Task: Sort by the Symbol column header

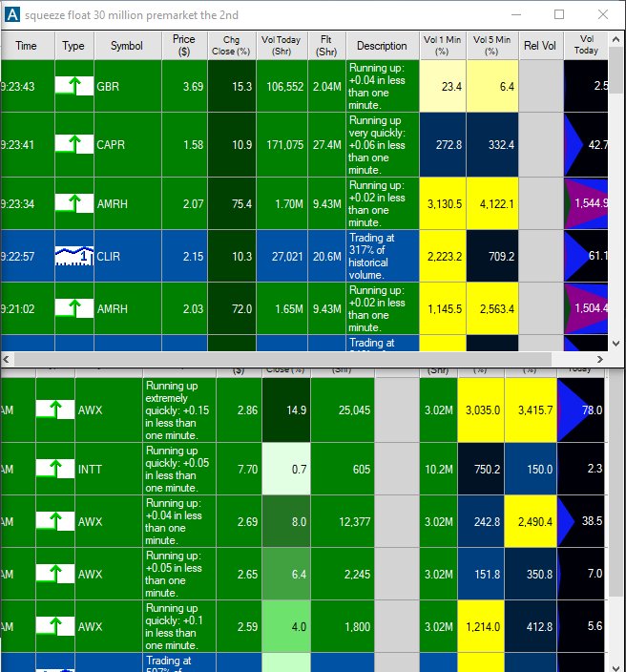Action: [x=128, y=46]
